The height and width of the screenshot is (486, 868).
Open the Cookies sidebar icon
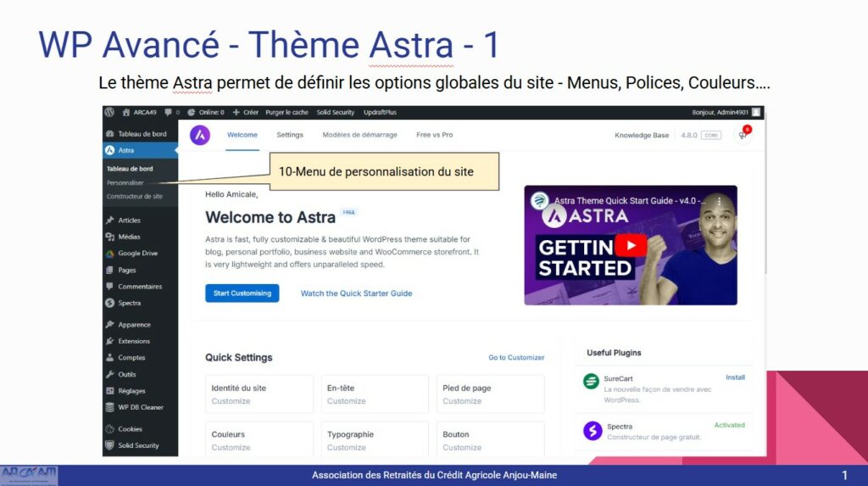[109, 429]
